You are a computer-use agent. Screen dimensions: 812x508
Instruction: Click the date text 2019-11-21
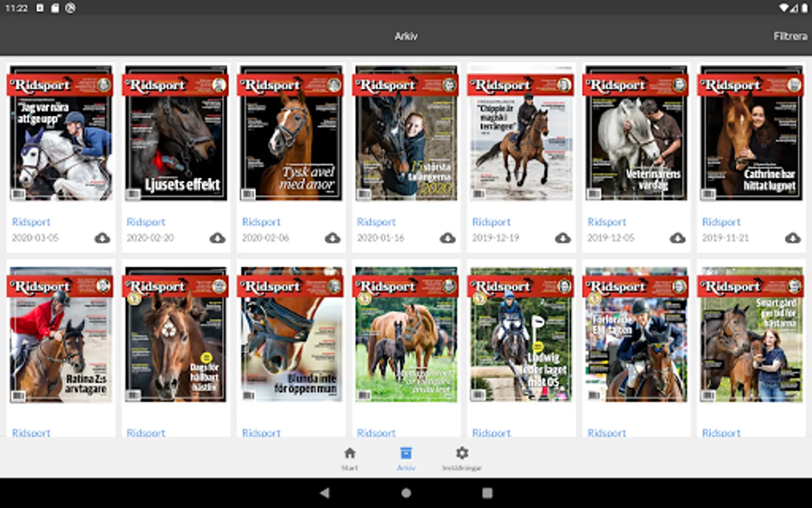point(726,238)
